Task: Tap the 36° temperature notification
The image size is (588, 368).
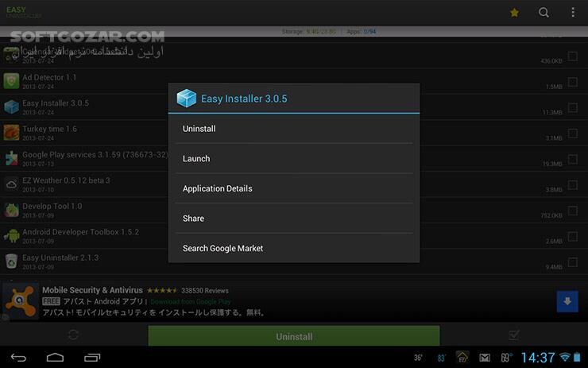Action: (x=418, y=358)
